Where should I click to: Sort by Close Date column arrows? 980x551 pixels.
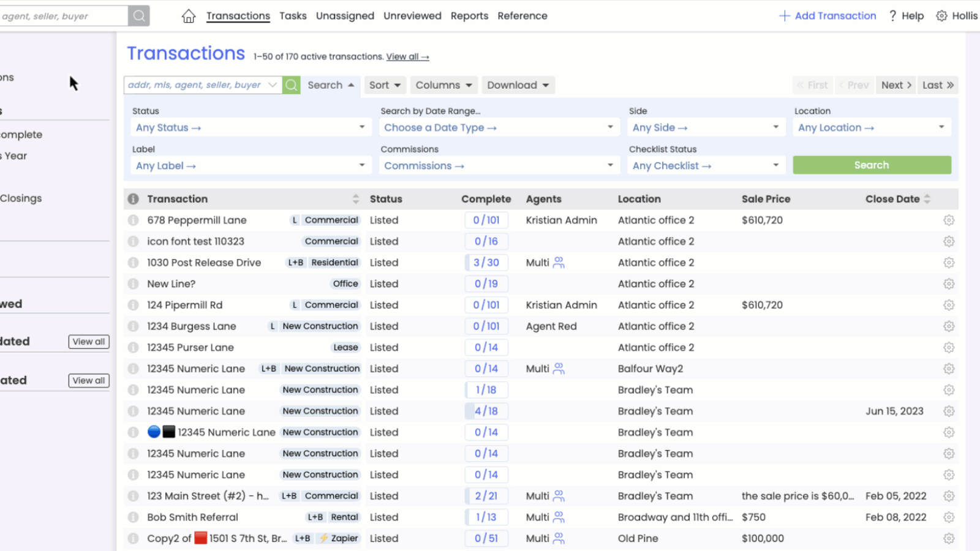[927, 199]
